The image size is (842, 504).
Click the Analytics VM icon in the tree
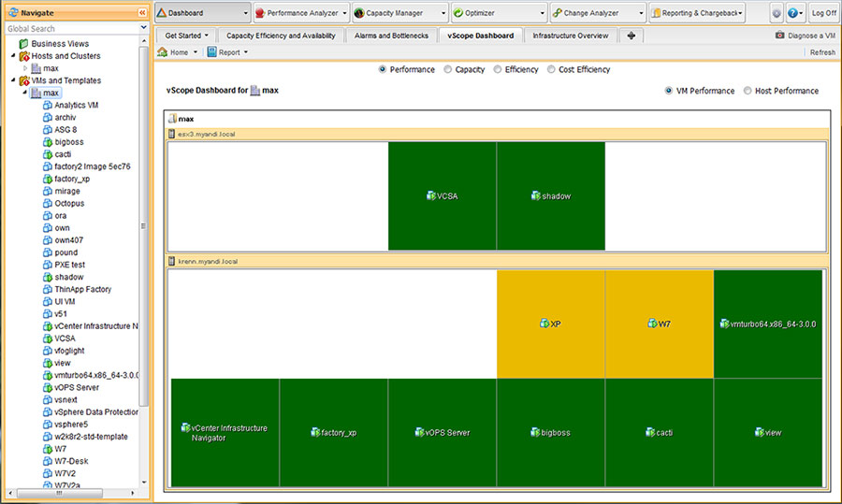(x=48, y=106)
